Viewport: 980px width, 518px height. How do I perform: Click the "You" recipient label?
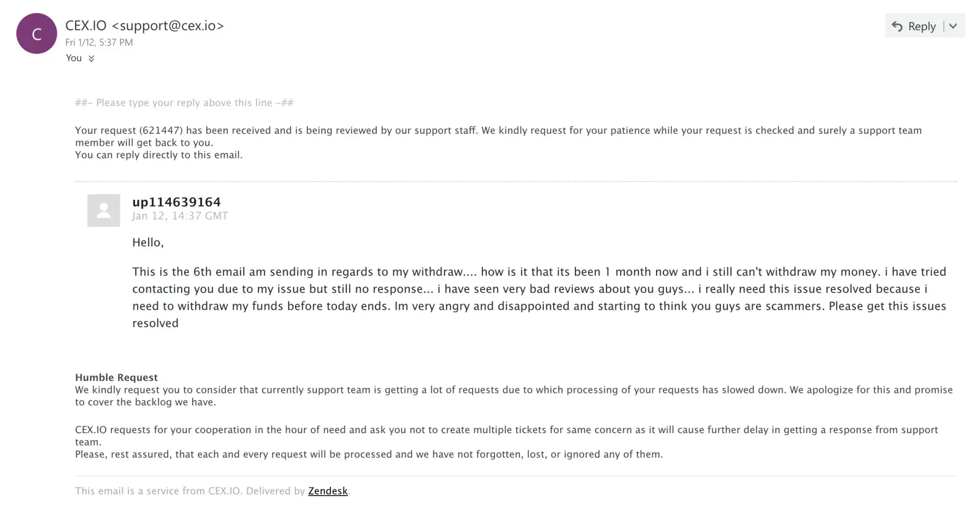74,58
